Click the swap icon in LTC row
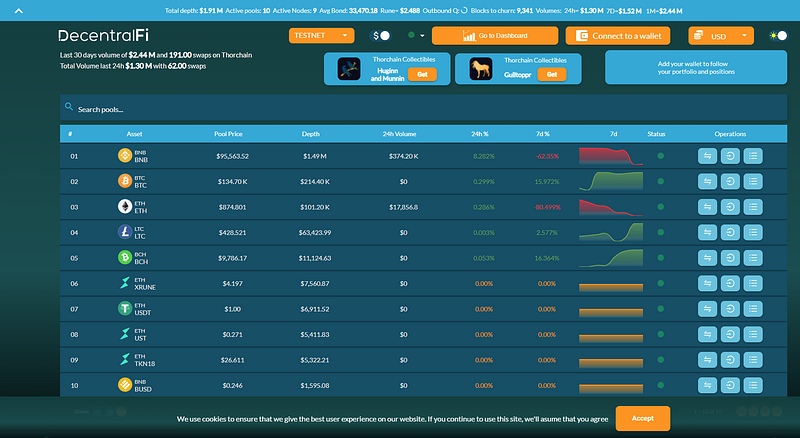This screenshot has height=438, width=800. coord(707,233)
